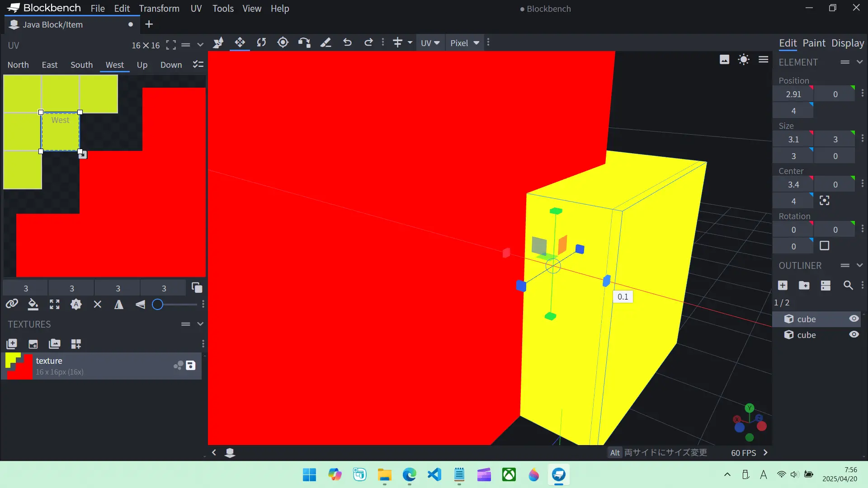Click the UV rotation slider handle
868x488 pixels.
(x=157, y=305)
